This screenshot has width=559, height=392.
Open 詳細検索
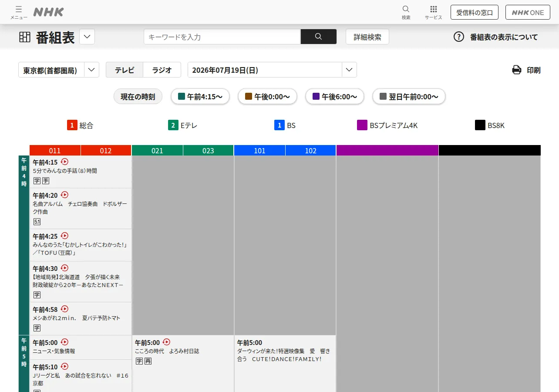[367, 37]
